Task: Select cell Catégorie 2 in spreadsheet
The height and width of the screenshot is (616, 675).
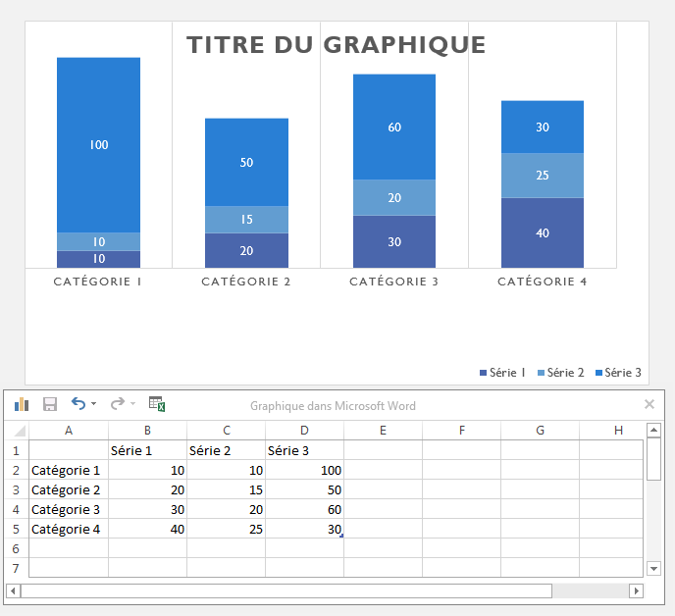Action: pyautogui.click(x=69, y=489)
